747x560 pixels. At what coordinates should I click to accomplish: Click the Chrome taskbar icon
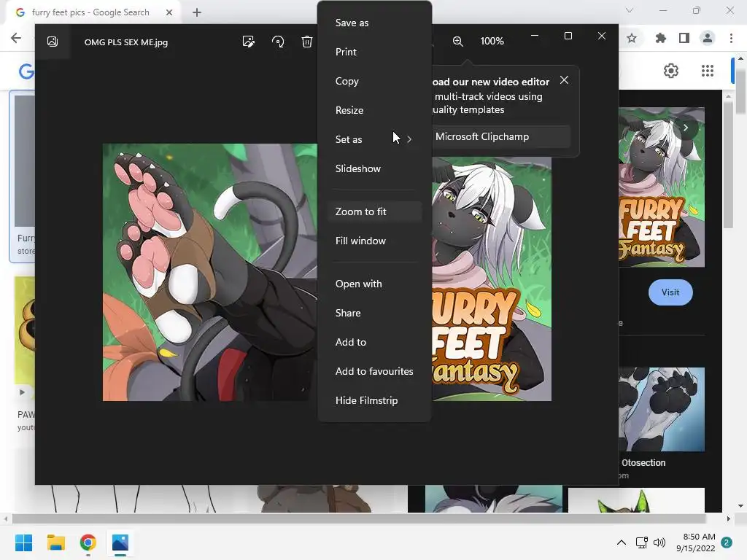88,542
